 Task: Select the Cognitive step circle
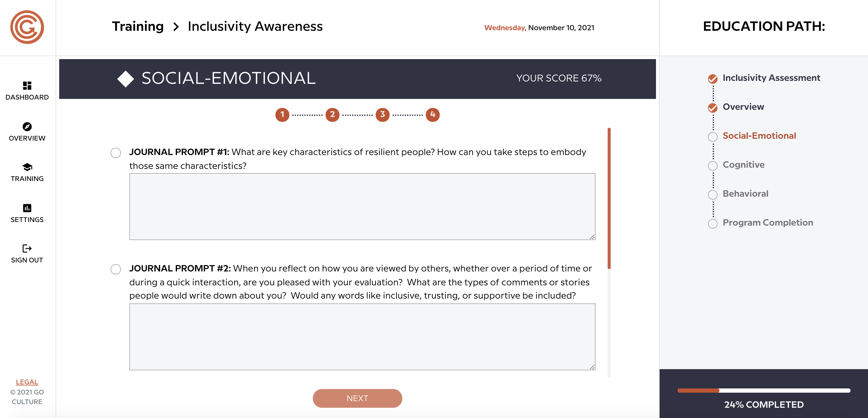(x=712, y=166)
